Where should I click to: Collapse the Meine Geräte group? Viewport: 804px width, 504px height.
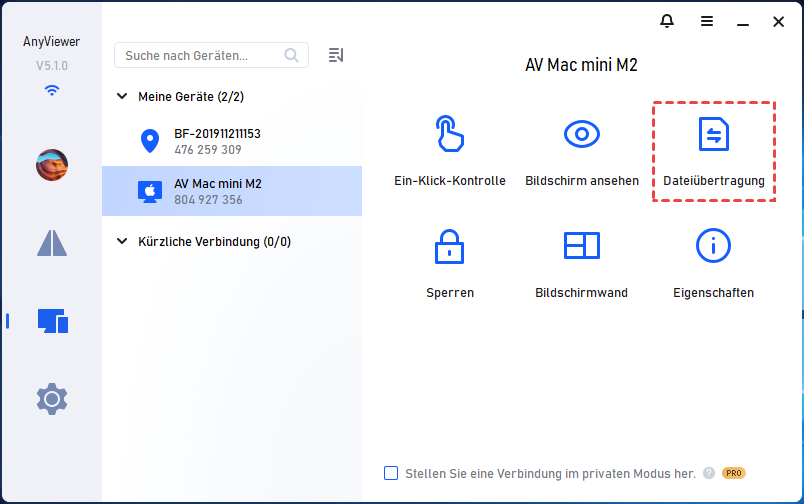(x=123, y=97)
